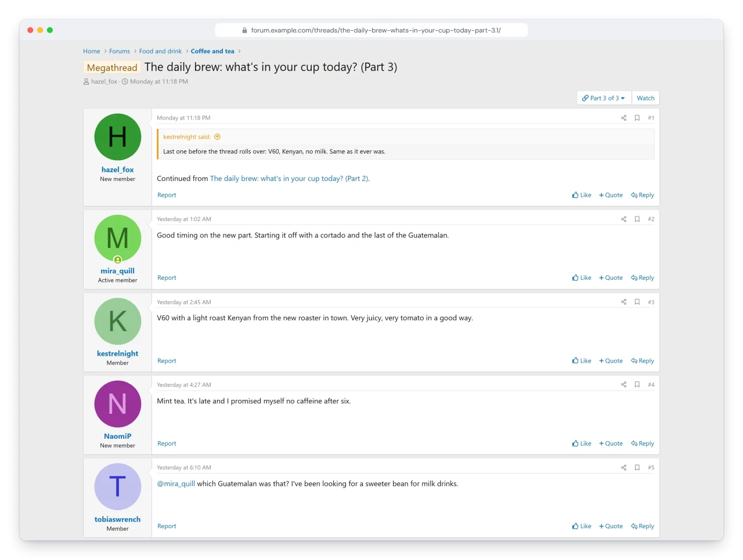Image resolution: width=743 pixels, height=560 pixels.
Task: Open kestrelnight's K avatar
Action: (118, 321)
